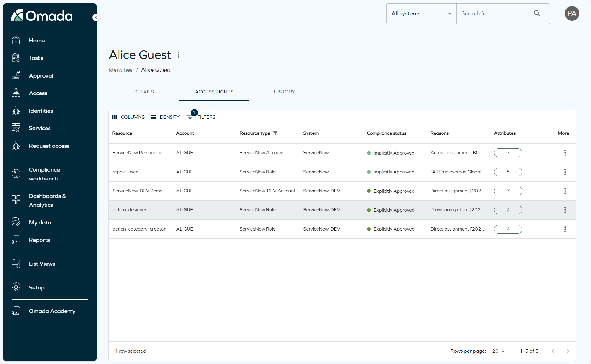Screen dimensions: 591x364
Task: Expand the All systems dropdown
Action: [x=421, y=13]
